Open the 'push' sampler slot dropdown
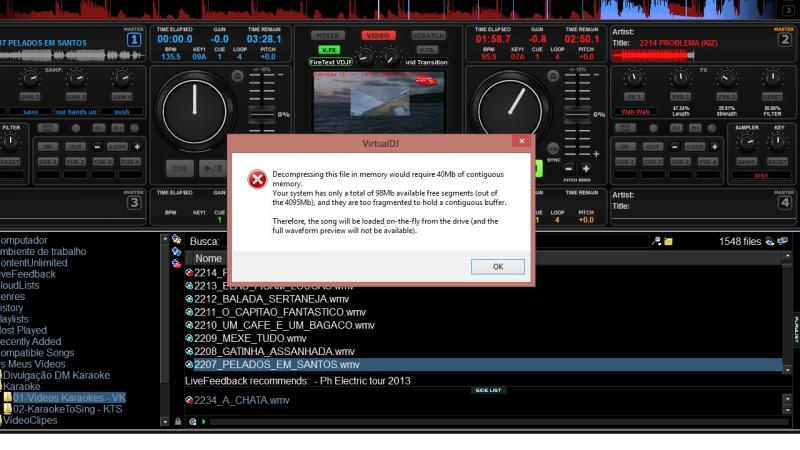Viewport: 800px width, 450px height. [121, 111]
